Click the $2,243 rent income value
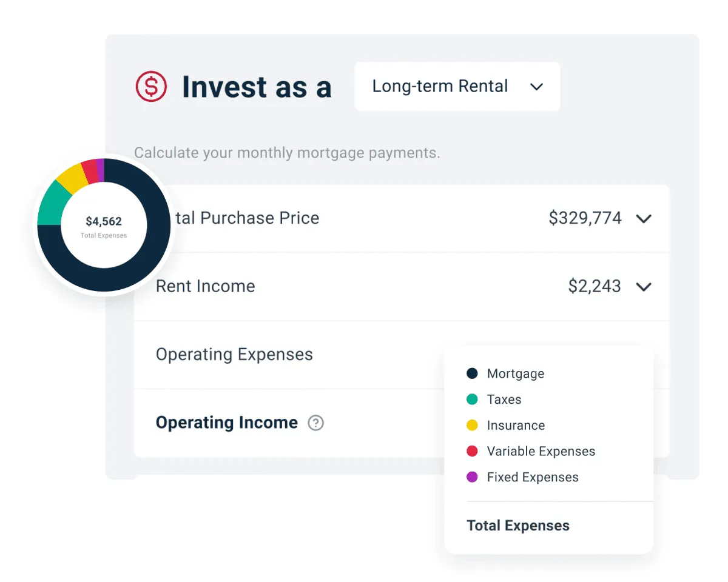728x582 pixels. [x=595, y=286]
